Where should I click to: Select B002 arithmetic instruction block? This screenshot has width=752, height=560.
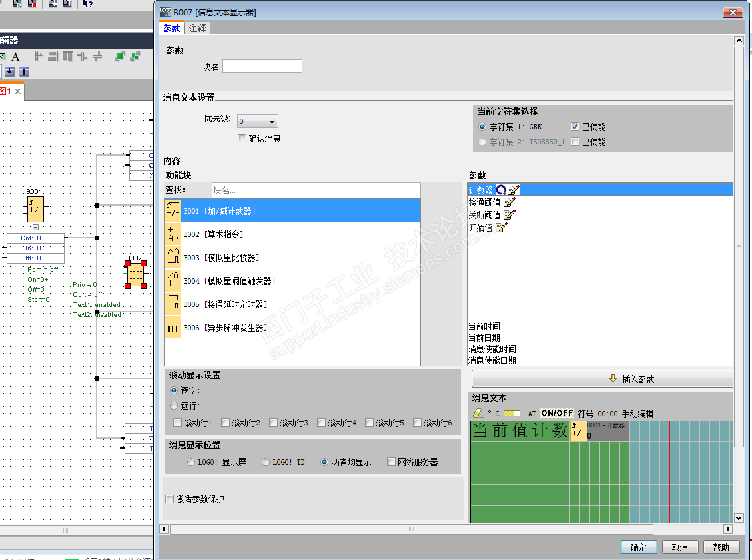point(292,234)
